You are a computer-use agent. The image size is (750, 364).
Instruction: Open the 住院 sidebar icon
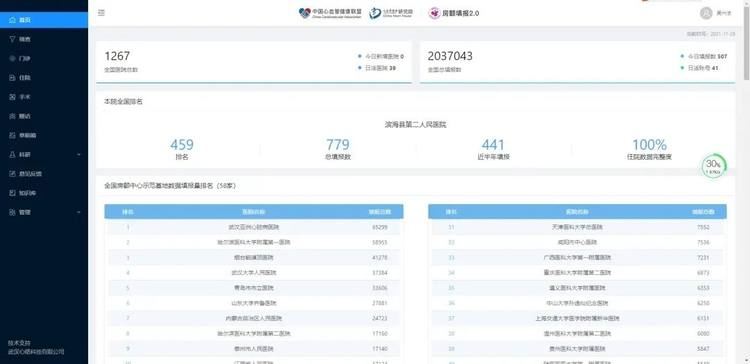point(12,77)
